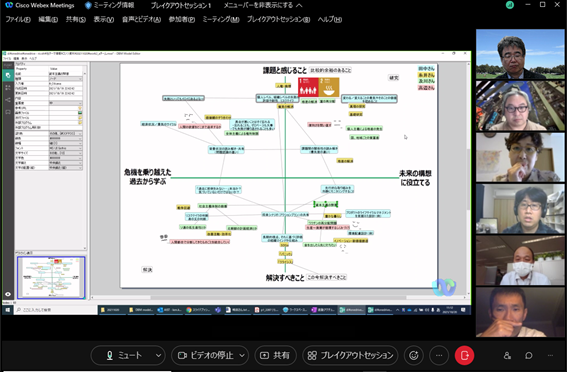Screen dimensions: 567x372
Task: Open the reactions smiley icon
Action: click(x=414, y=356)
